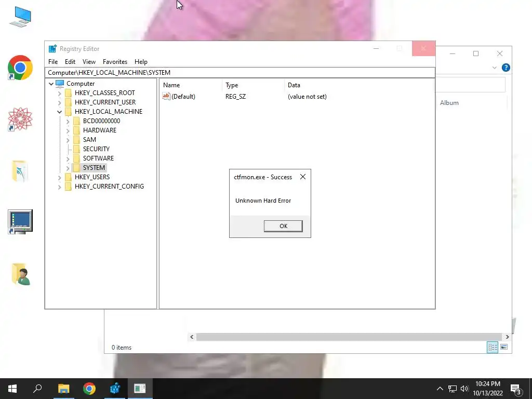The height and width of the screenshot is (399, 532).
Task: Click the HARDWARE folder icon
Action: tap(77, 130)
